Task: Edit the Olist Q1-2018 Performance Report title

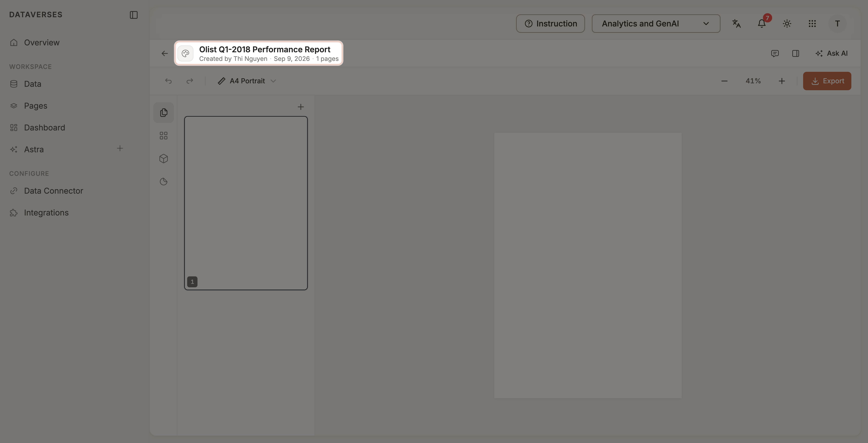Action: pos(265,50)
